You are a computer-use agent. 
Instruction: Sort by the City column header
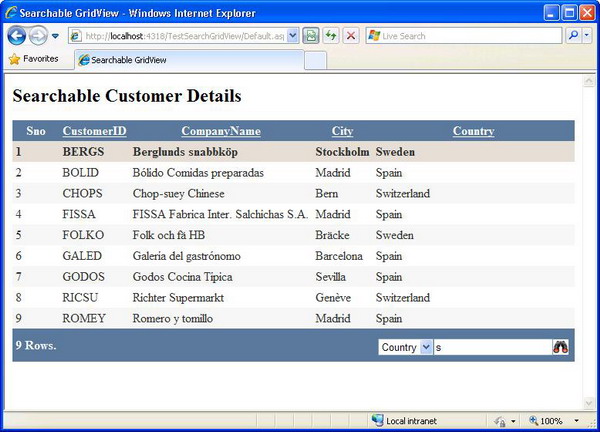pos(342,131)
